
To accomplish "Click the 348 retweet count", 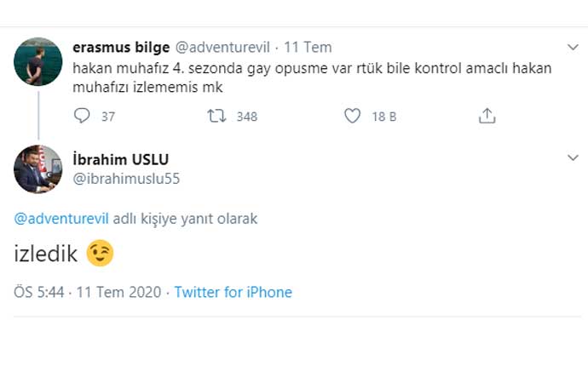I will pyautogui.click(x=246, y=117).
